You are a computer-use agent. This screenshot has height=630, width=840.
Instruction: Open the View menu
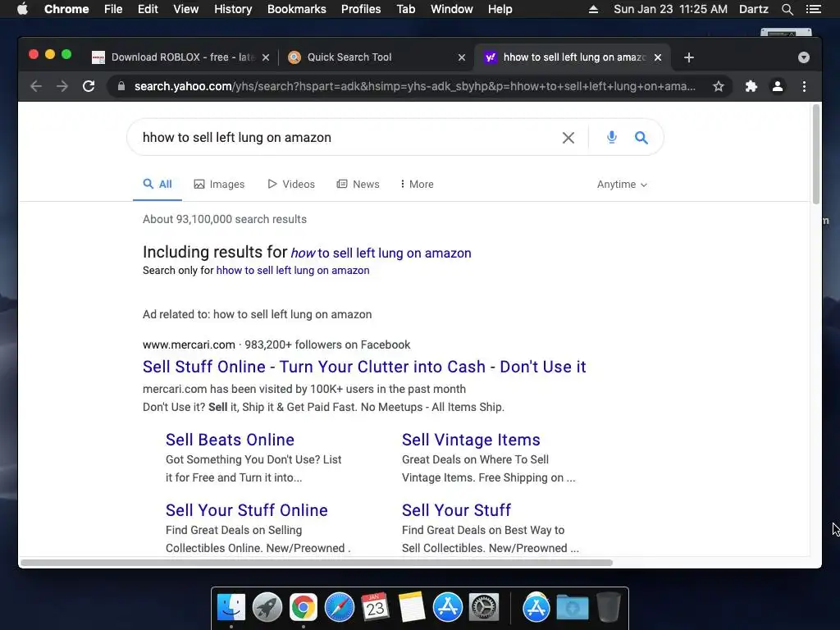click(186, 9)
